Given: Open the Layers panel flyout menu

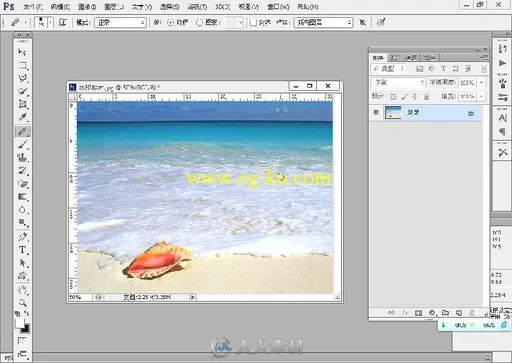Looking at the screenshot, I should coord(484,57).
